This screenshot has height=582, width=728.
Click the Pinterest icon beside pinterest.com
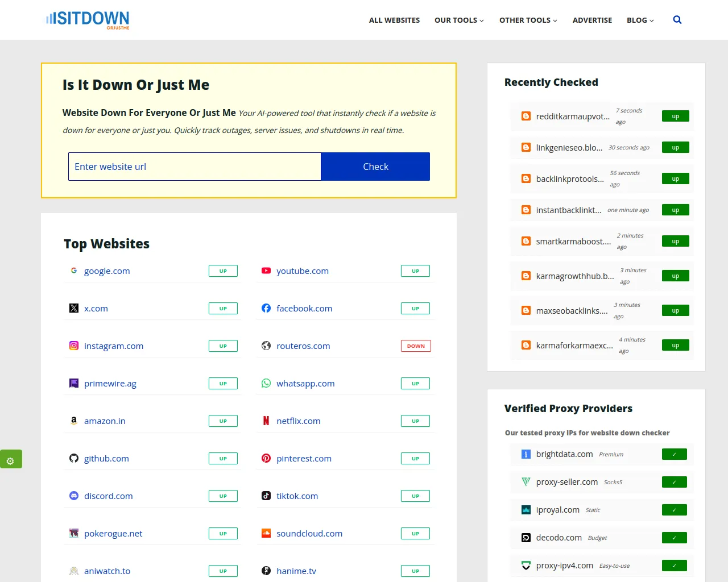coord(266,458)
